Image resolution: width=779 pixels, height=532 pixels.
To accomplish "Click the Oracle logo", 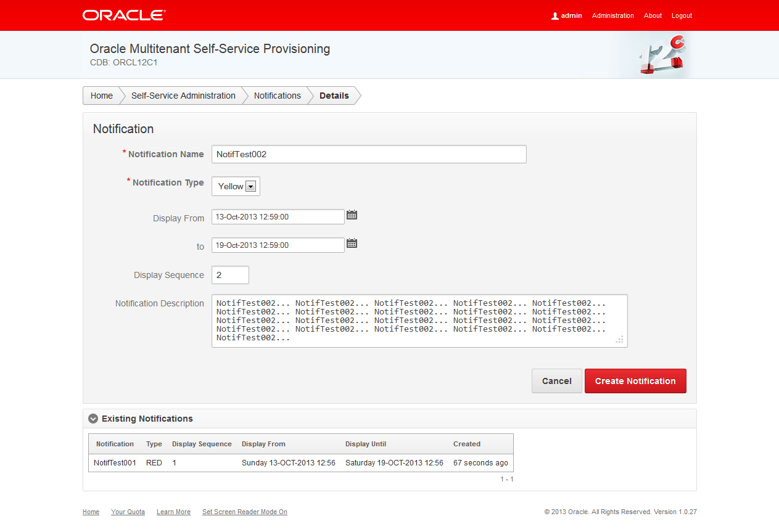I will coord(124,15).
